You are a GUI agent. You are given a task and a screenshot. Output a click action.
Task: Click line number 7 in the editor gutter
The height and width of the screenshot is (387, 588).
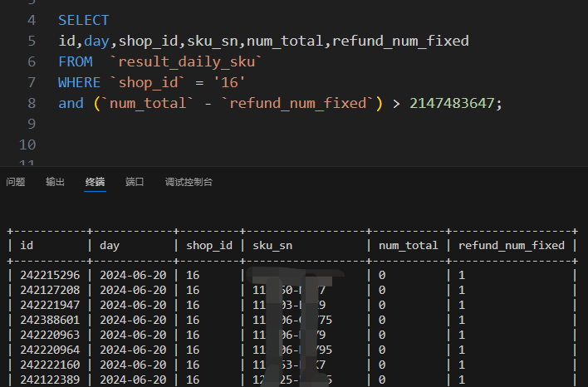[x=32, y=82]
